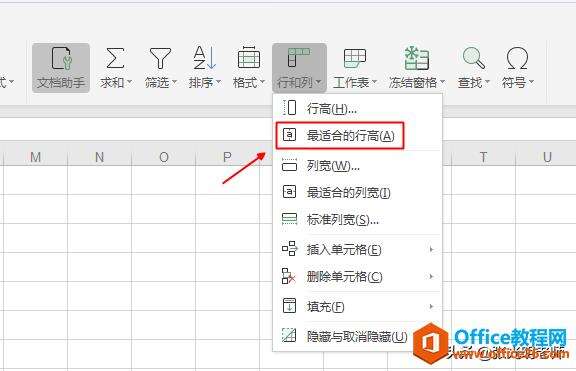The width and height of the screenshot is (576, 371).
Task: Open the 填充(F) submenu arrow
Action: [431, 306]
